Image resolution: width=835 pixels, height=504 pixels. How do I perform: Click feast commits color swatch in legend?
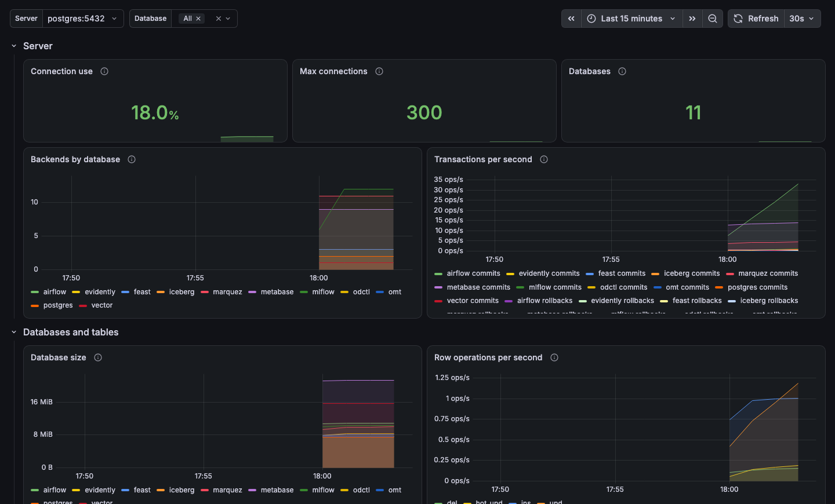tap(590, 273)
